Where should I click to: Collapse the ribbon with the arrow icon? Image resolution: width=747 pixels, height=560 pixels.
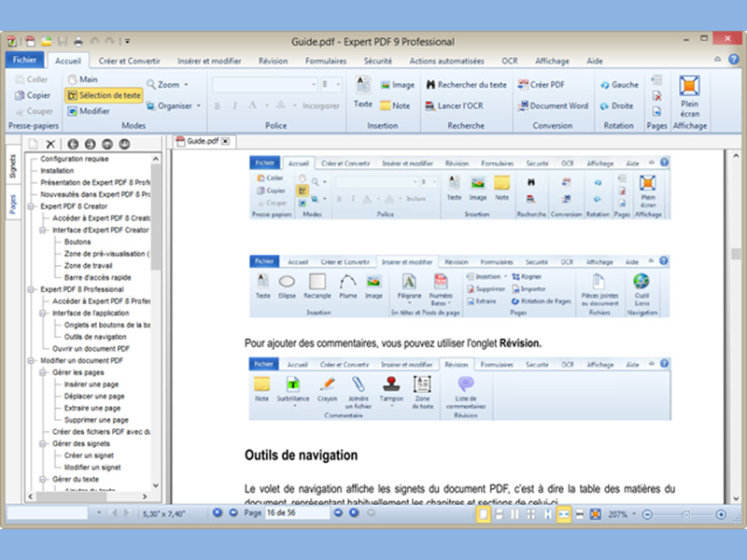717,60
